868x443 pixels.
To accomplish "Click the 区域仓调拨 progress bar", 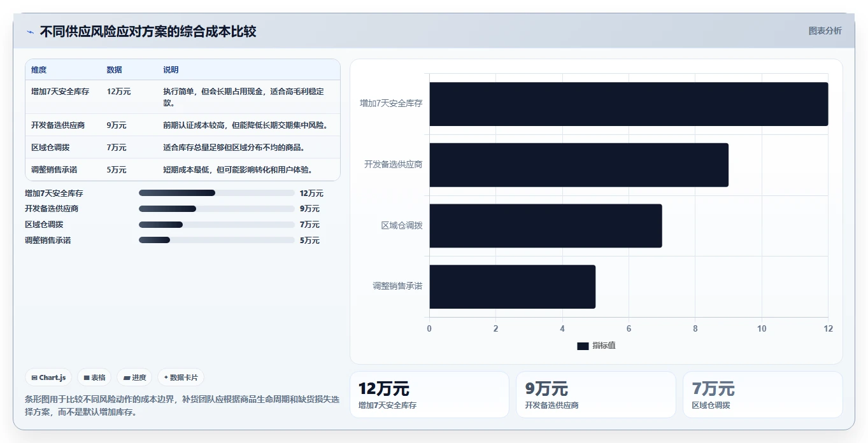I will pyautogui.click(x=217, y=225).
